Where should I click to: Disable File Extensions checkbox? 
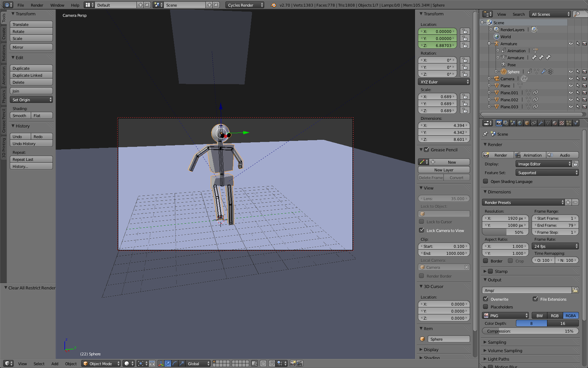[x=535, y=299]
